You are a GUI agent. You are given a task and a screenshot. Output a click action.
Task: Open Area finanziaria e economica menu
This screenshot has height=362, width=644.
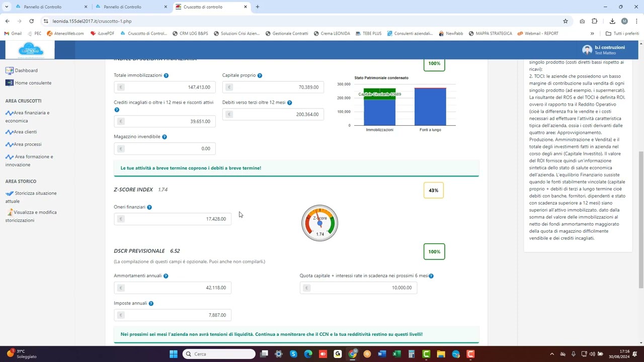[28, 117]
